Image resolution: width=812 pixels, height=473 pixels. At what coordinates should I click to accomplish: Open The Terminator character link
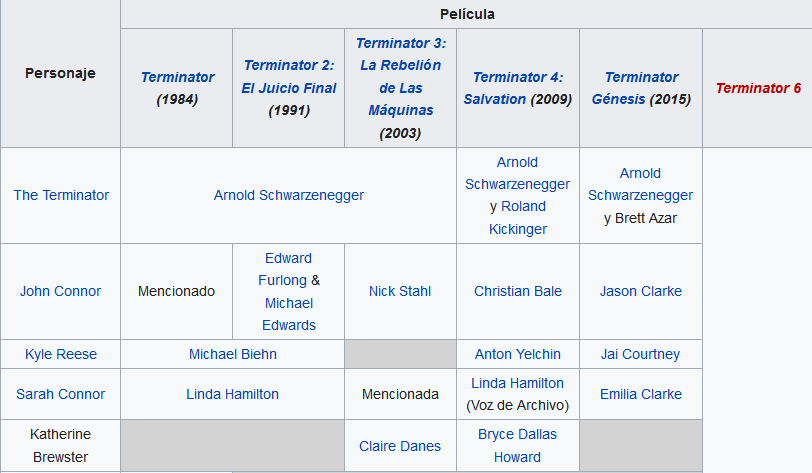click(x=61, y=195)
